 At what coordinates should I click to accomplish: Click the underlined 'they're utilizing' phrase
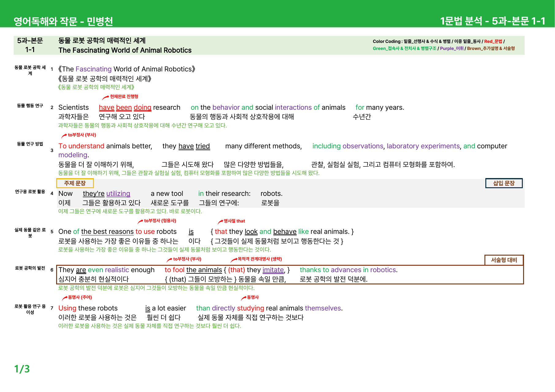tap(106, 194)
